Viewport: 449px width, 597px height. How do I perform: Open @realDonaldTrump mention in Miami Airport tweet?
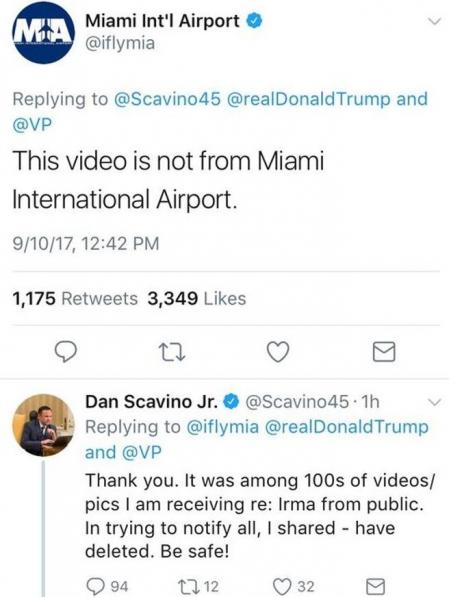[308, 99]
